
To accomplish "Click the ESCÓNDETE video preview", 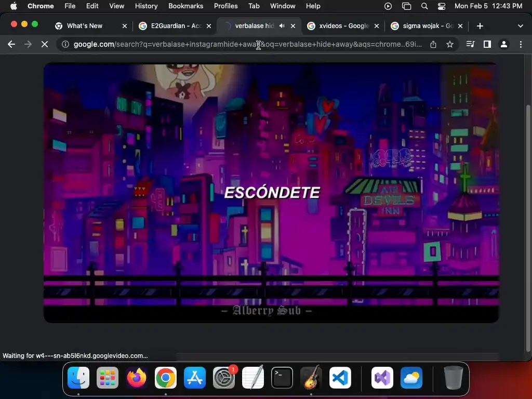I will pos(271,193).
